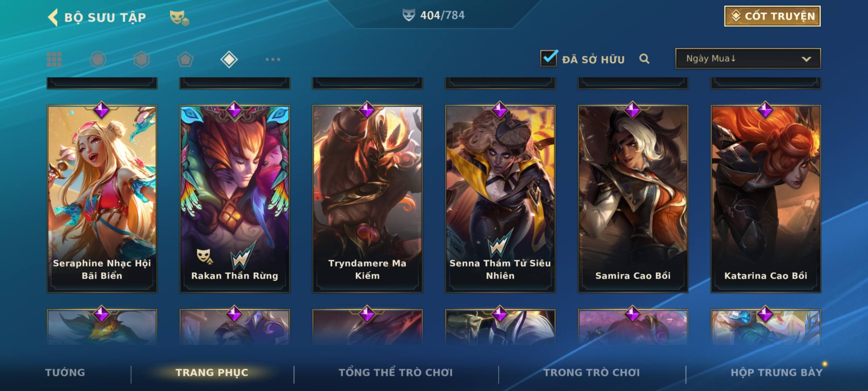Click the Cốt Truyện button
This screenshot has width=868, height=391.
point(772,16)
